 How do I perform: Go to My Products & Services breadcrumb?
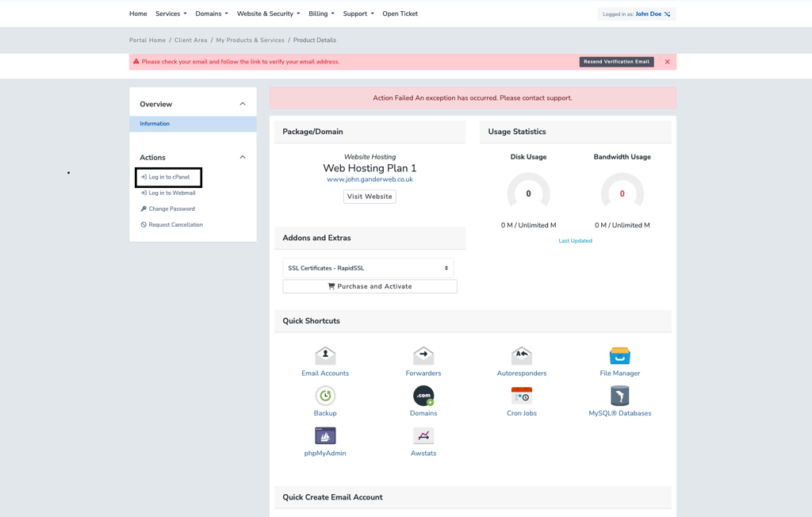click(x=250, y=40)
